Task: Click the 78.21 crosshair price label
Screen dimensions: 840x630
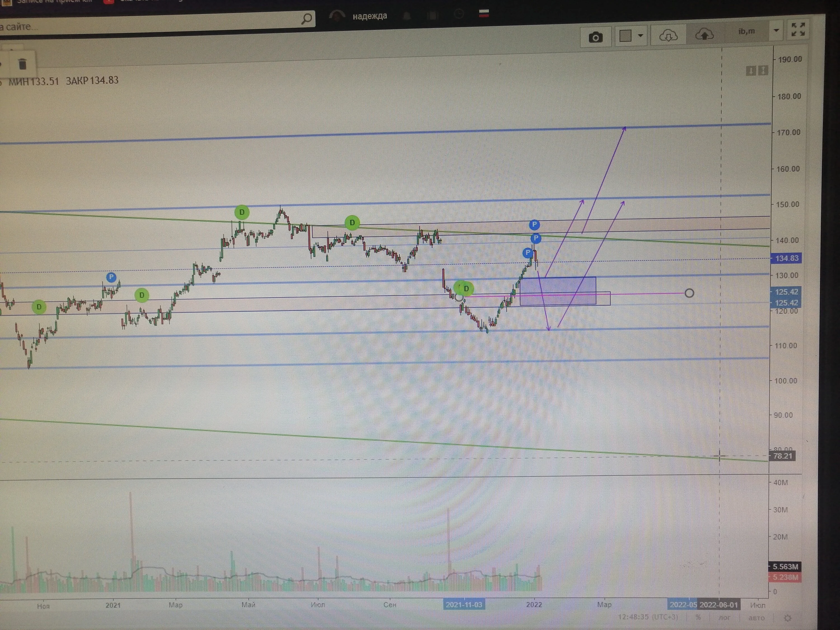Action: point(782,456)
